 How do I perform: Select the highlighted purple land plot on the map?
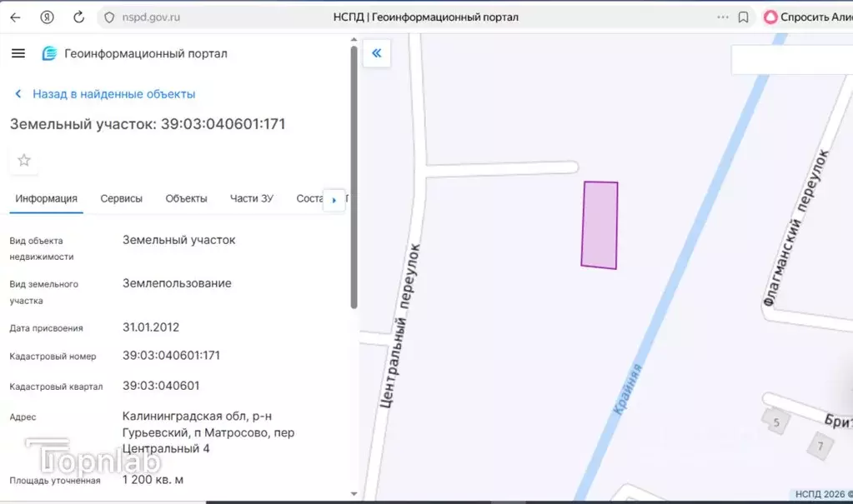click(600, 225)
